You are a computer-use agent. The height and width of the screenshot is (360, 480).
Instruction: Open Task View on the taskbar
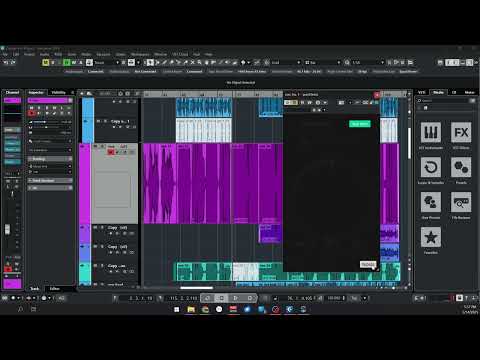tap(33, 309)
